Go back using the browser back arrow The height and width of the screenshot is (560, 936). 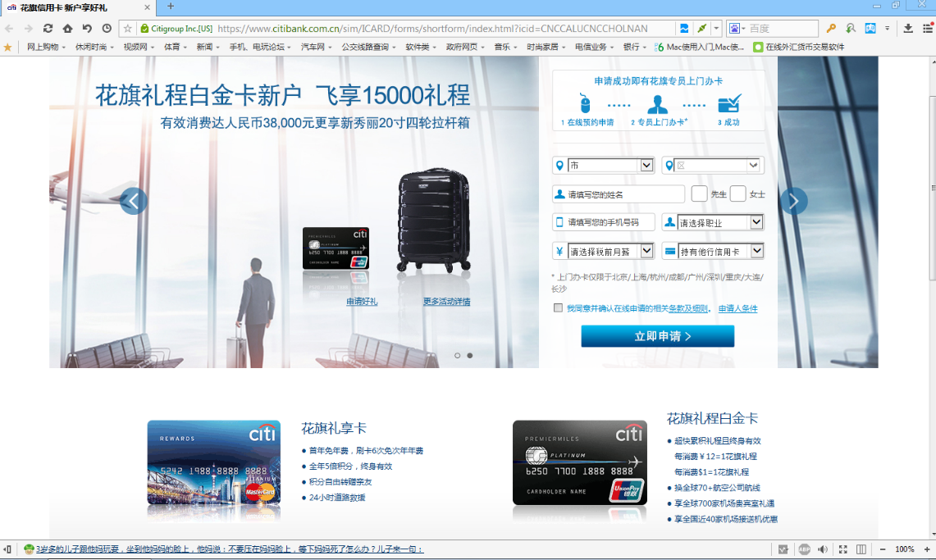8,29
